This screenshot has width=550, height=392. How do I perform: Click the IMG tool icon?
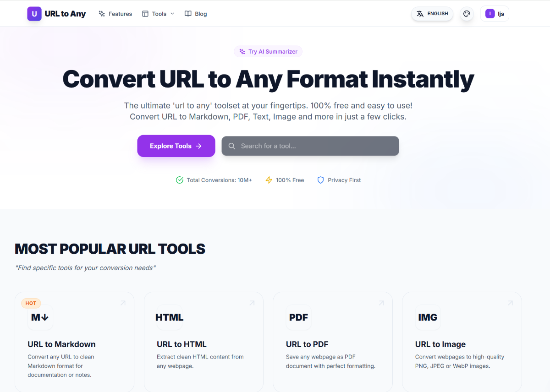[428, 317]
